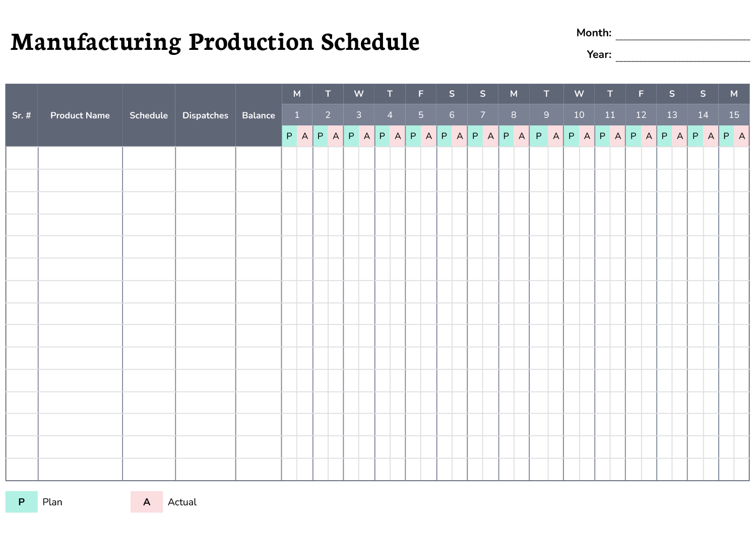Click the Balance column header
The image size is (756, 535).
pyautogui.click(x=259, y=115)
